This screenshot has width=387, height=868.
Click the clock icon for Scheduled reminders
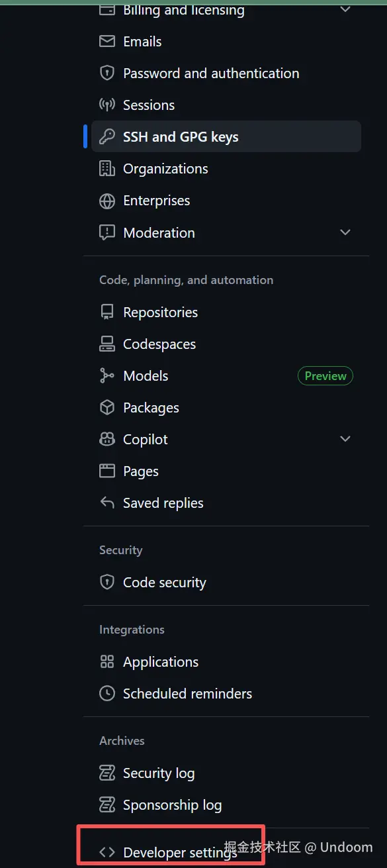(107, 694)
